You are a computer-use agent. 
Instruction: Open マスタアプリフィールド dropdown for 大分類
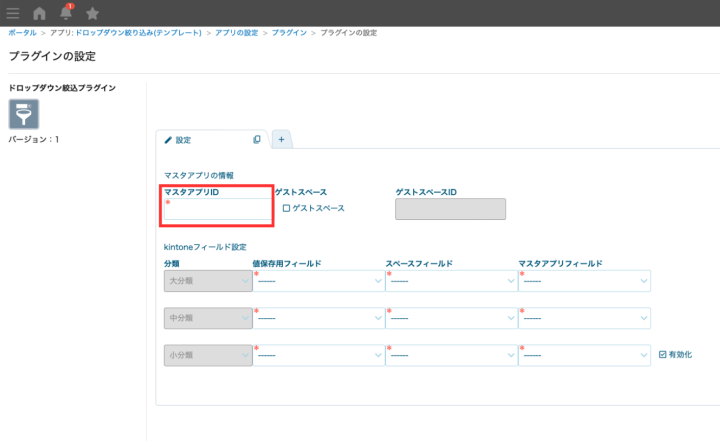tap(584, 281)
